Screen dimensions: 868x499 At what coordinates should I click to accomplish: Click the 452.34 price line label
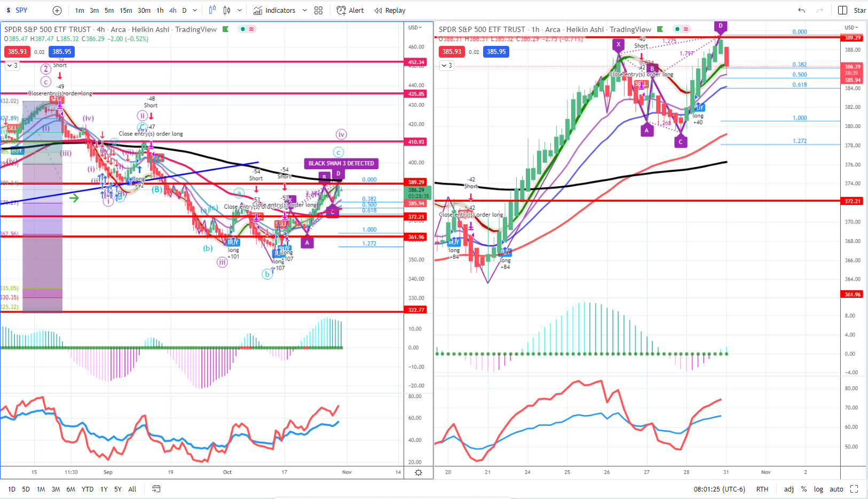click(x=416, y=62)
